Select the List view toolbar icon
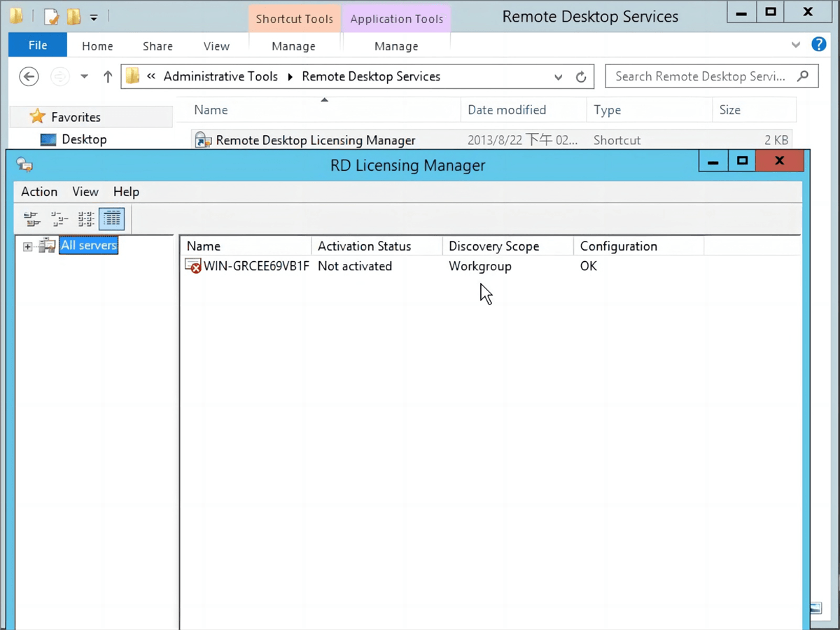The width and height of the screenshot is (840, 630). click(x=85, y=219)
